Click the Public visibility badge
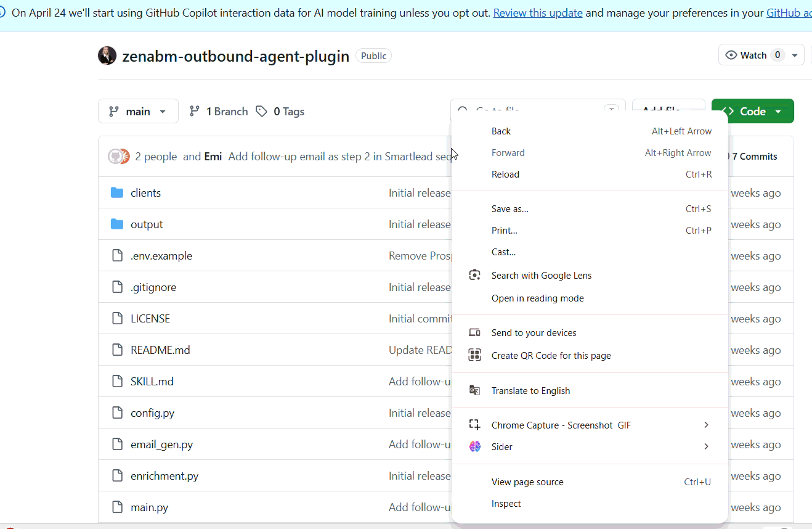Viewport: 812px width, 529px height. click(x=373, y=56)
